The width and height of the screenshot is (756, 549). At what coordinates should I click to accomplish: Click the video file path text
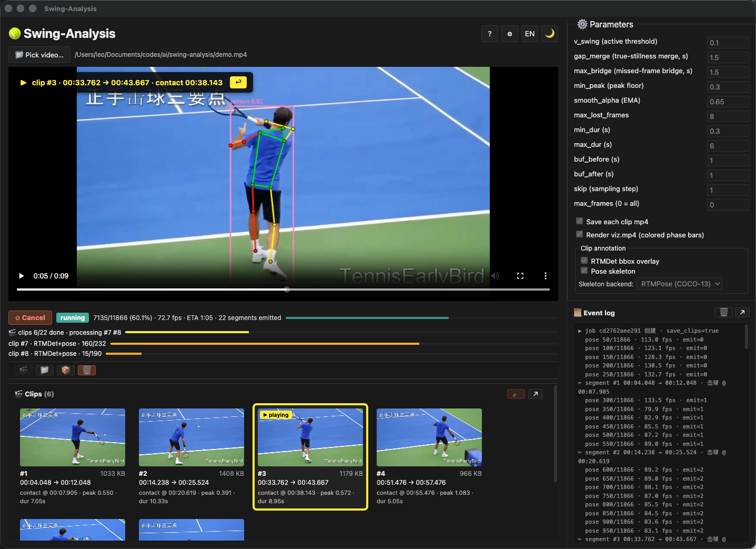pos(160,55)
